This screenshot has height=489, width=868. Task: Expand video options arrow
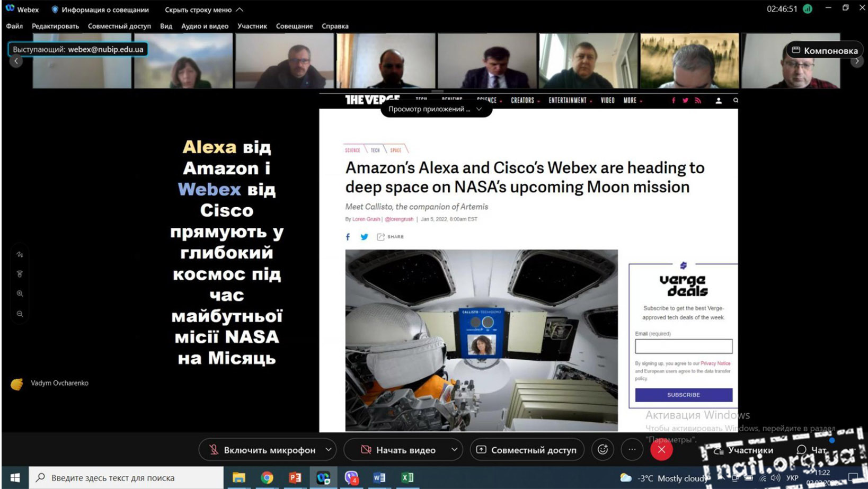[454, 450]
